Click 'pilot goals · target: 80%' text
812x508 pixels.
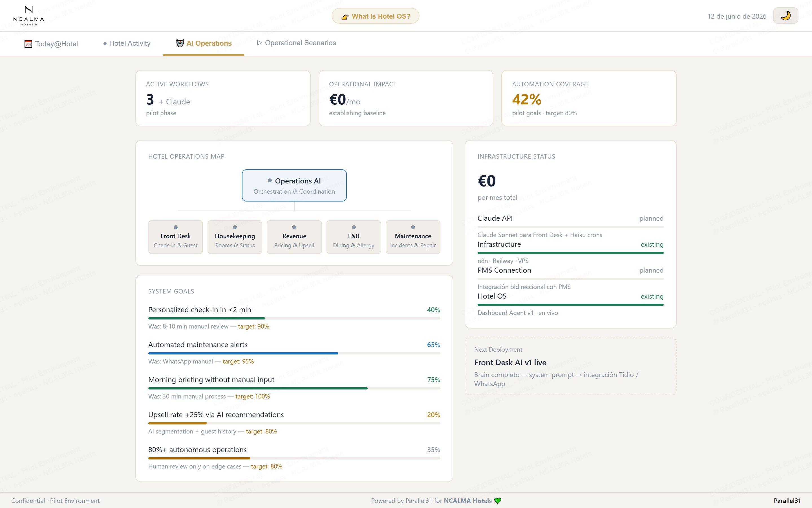coord(544,113)
